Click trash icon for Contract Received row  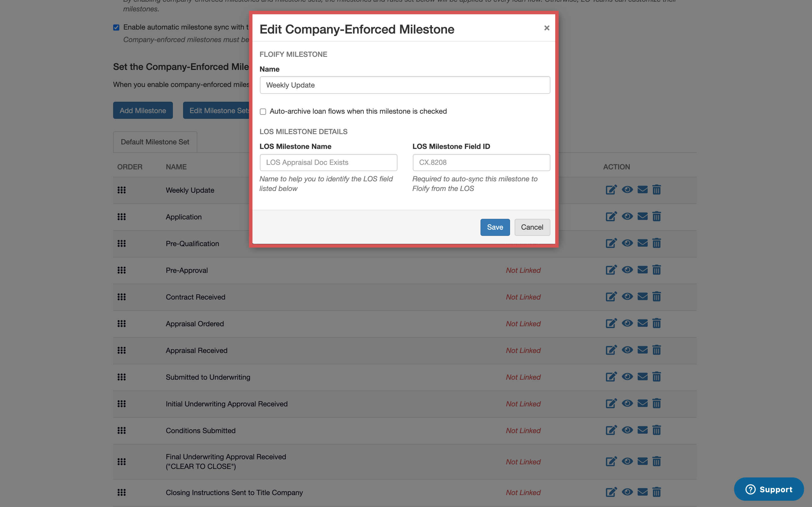pyautogui.click(x=656, y=297)
